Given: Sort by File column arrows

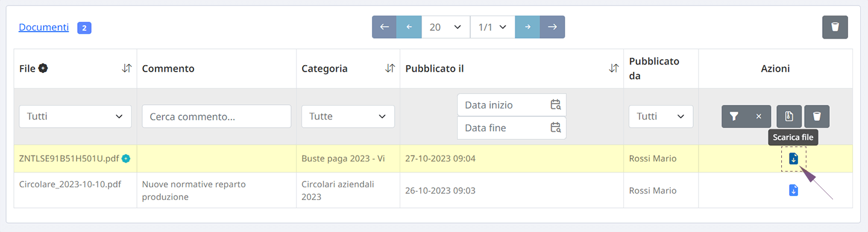Looking at the screenshot, I should [x=127, y=69].
